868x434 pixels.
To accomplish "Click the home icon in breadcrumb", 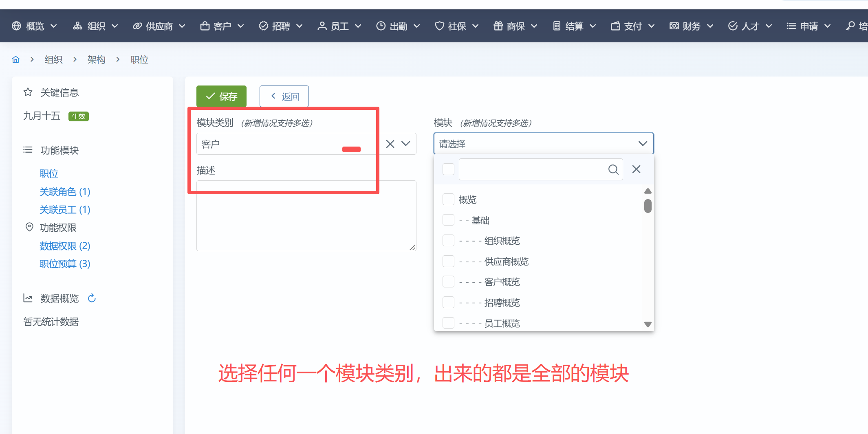I will tap(15, 59).
